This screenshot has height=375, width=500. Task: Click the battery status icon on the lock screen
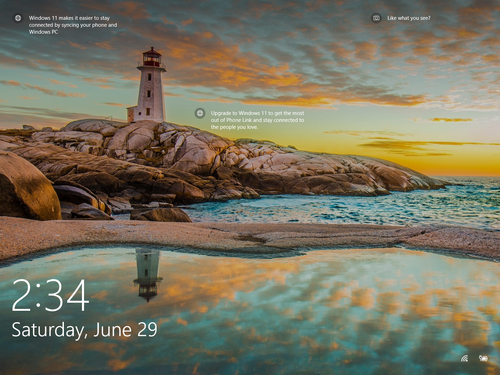[484, 358]
